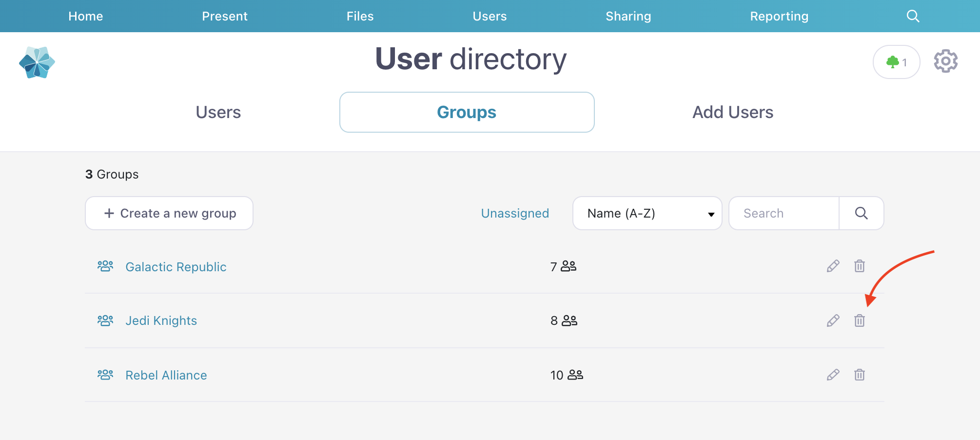Click into the group Search field

[784, 213]
